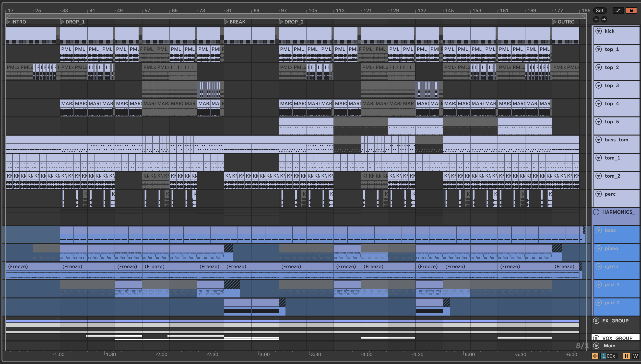This screenshot has width=641, height=364.
Task: Click the 1.00x zoom value field
Action: (x=609, y=356)
